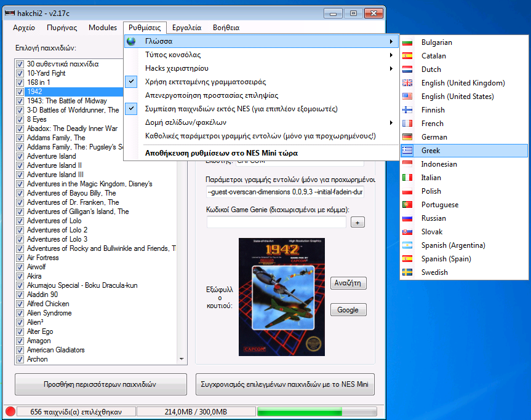Click the Swedish flag icon
This screenshot has height=420, width=531.
[x=407, y=272]
